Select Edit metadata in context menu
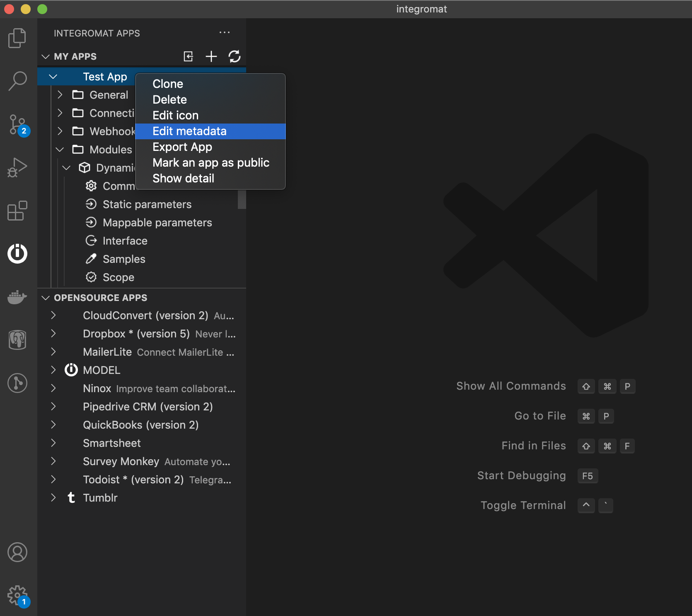This screenshot has height=616, width=692. pos(211,131)
